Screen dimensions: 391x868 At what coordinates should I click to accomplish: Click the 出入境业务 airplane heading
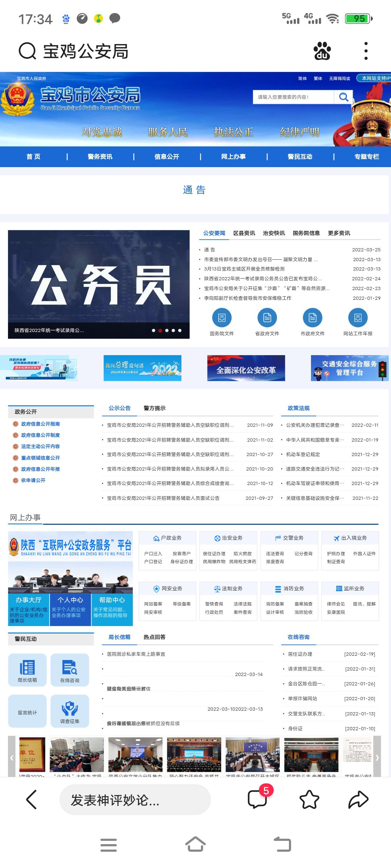point(350,538)
